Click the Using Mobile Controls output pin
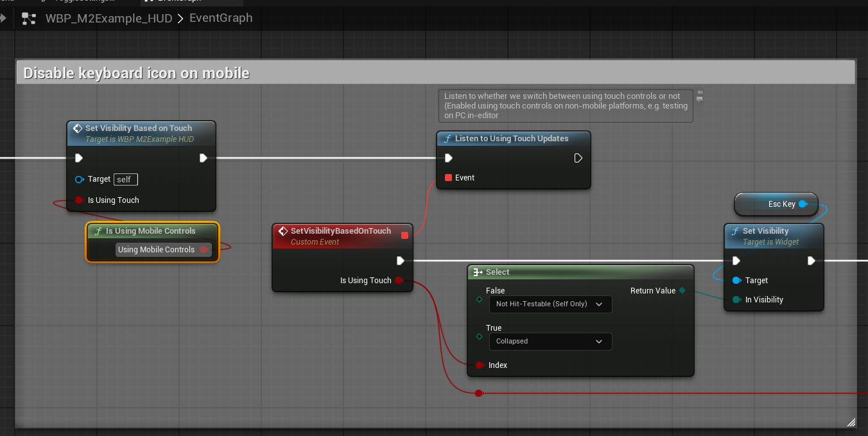868x436 pixels. tap(204, 250)
